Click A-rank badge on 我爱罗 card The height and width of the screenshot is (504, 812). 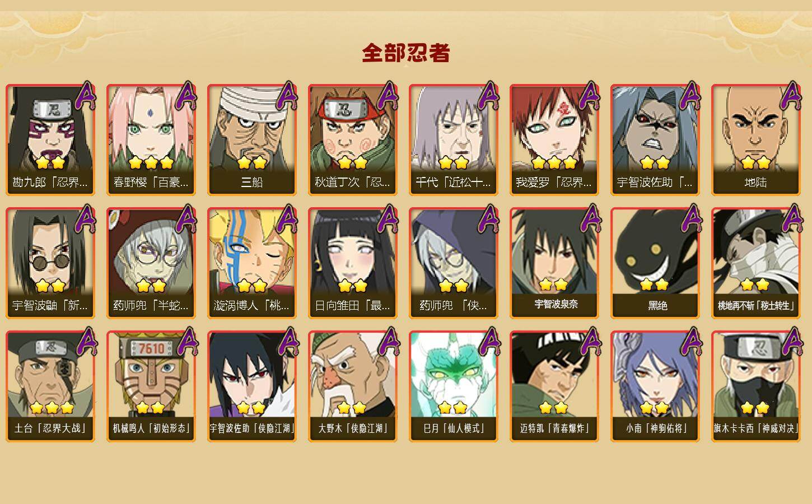[x=589, y=96]
